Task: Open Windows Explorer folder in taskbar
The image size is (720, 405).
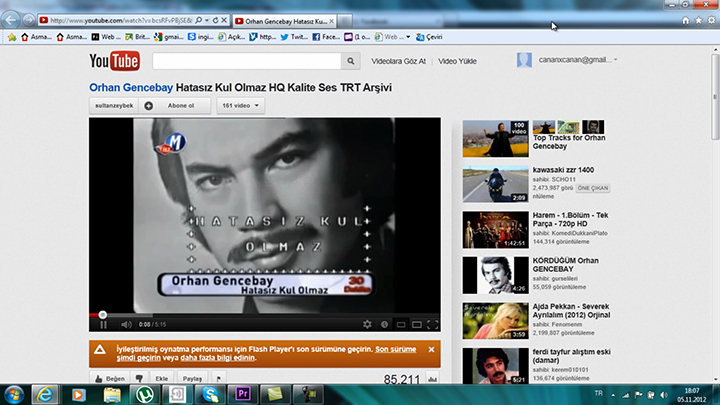Action: (112, 394)
